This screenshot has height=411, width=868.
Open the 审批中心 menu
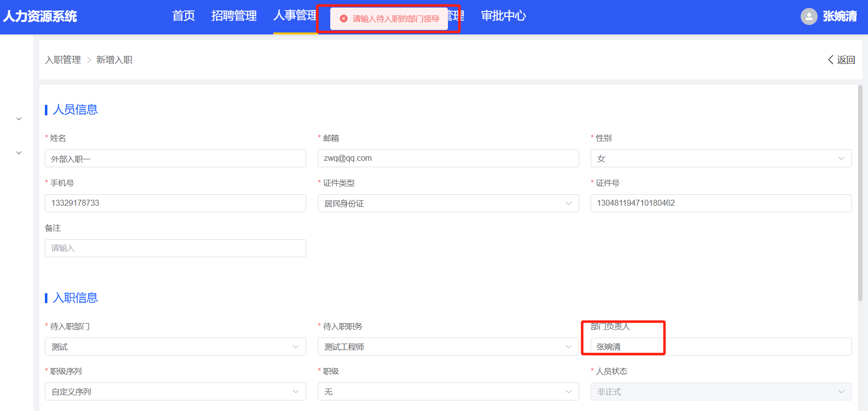coord(503,16)
